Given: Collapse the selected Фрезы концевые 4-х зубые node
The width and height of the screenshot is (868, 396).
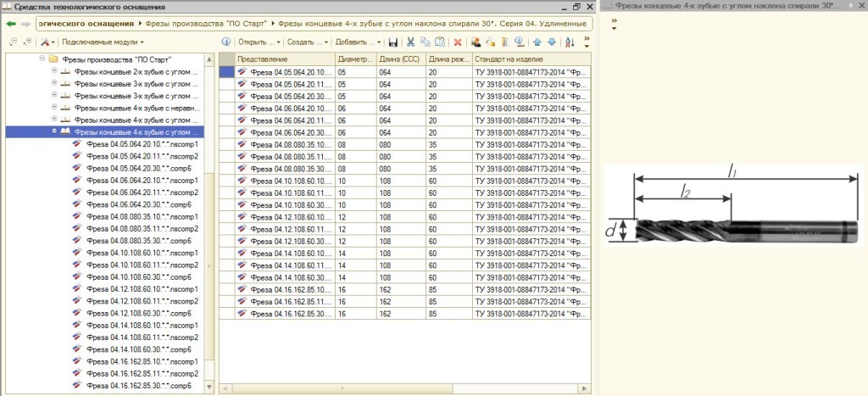Looking at the screenshot, I should click(54, 131).
